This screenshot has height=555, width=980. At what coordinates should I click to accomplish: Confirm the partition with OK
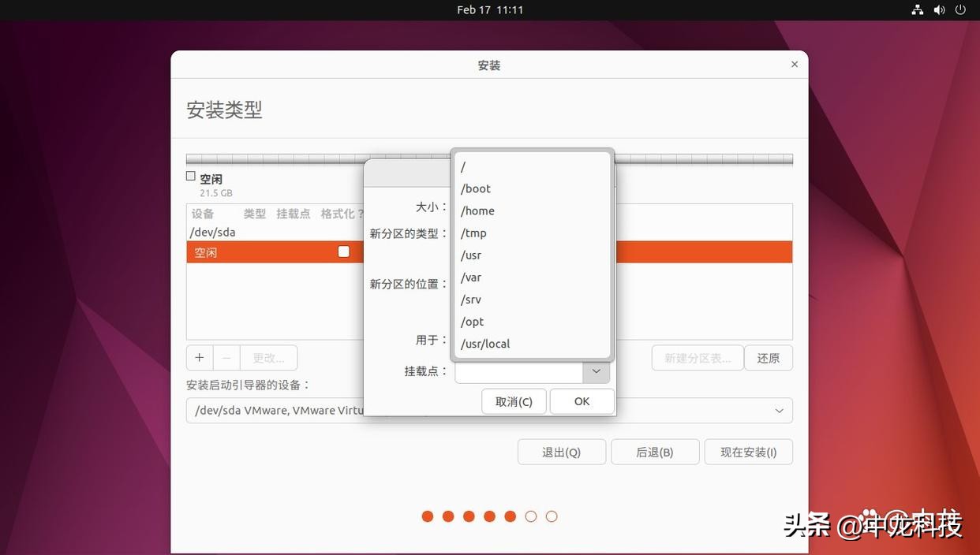point(582,401)
